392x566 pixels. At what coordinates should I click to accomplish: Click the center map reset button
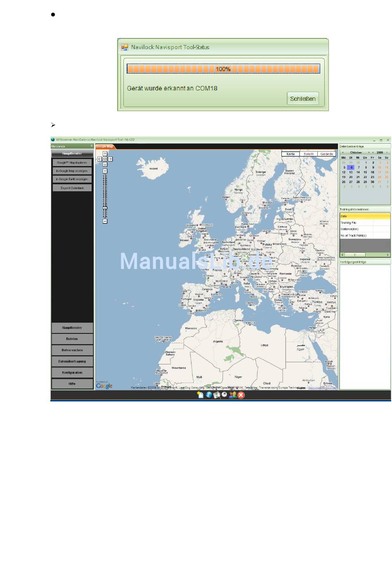[x=105, y=159]
